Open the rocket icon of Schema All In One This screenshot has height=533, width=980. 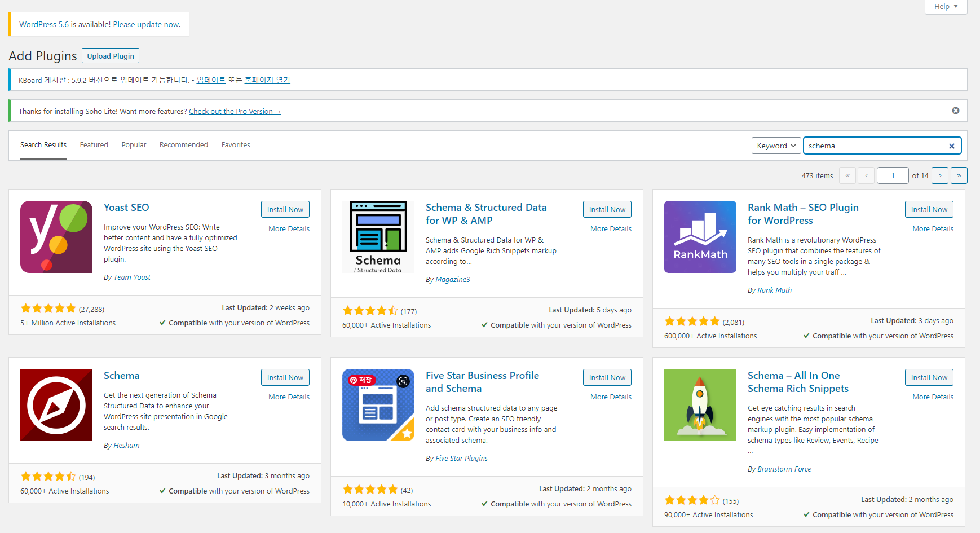[x=700, y=405]
